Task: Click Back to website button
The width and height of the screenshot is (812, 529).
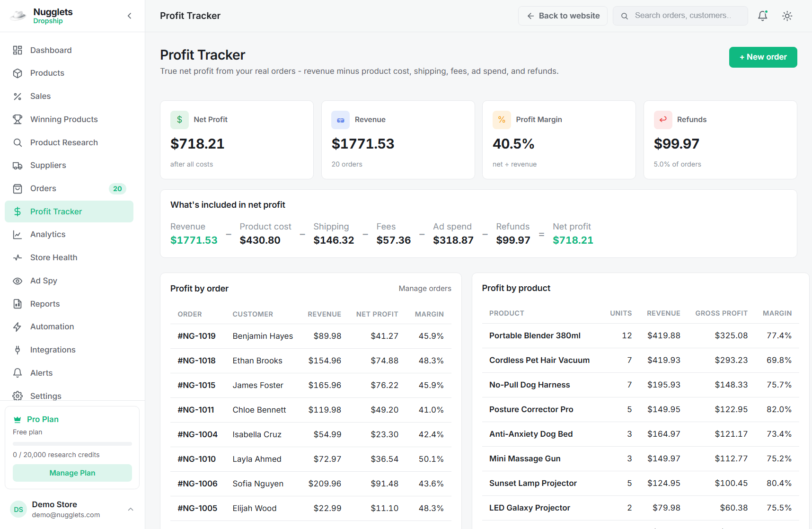Action: pos(563,16)
